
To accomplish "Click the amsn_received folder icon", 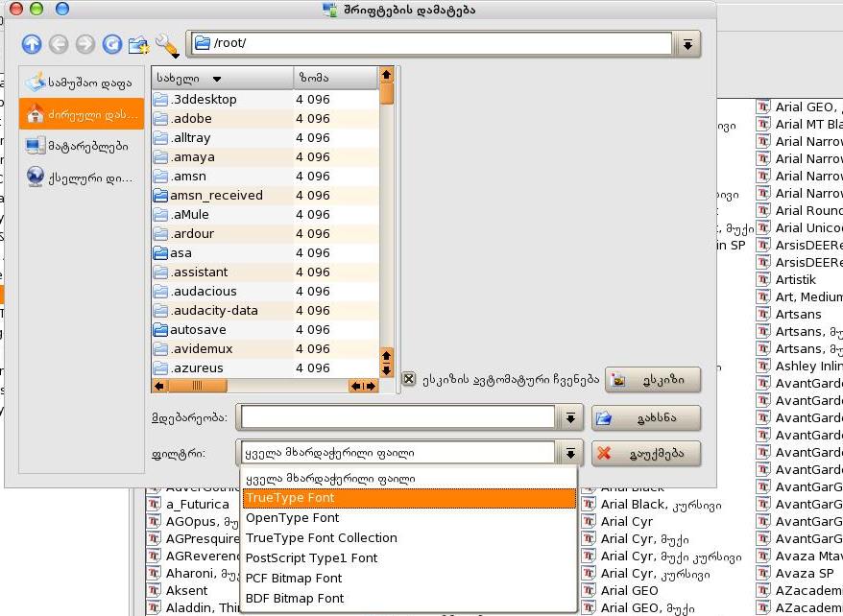I will coord(160,195).
